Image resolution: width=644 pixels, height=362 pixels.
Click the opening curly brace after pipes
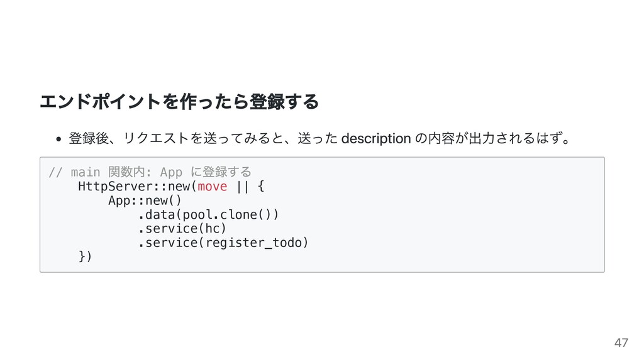click(x=261, y=186)
